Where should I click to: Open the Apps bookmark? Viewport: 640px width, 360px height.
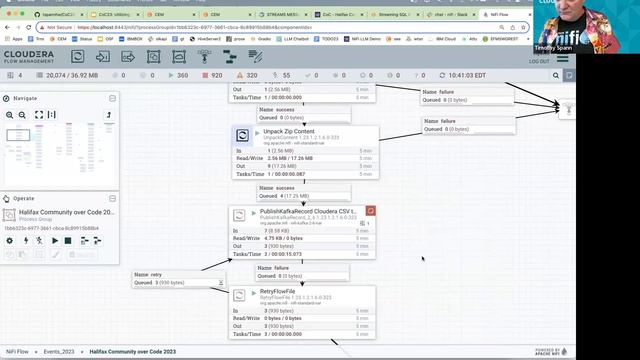point(14,39)
